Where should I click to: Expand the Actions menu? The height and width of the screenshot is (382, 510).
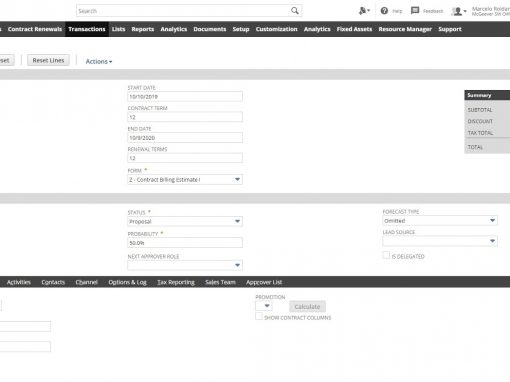(99, 61)
